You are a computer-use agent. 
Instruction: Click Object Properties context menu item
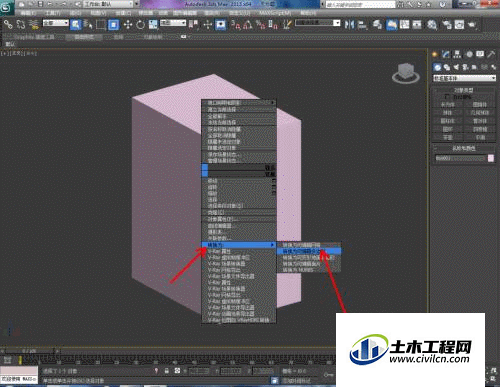238,219
